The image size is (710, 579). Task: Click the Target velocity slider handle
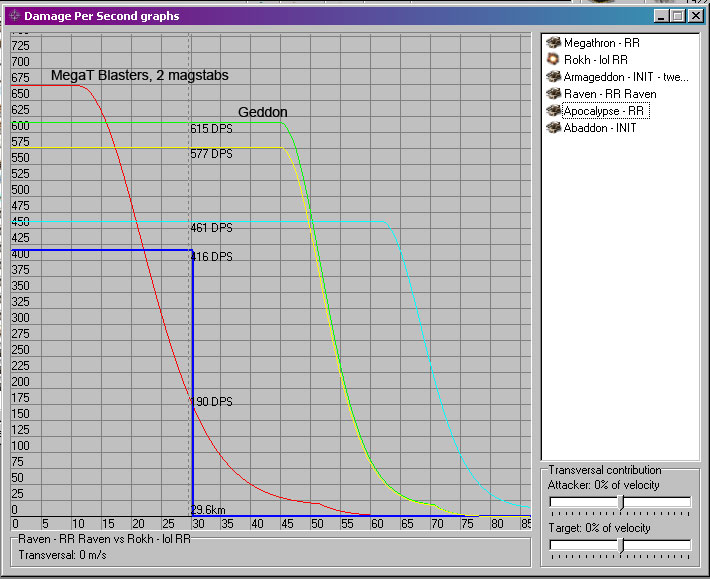[621, 545]
